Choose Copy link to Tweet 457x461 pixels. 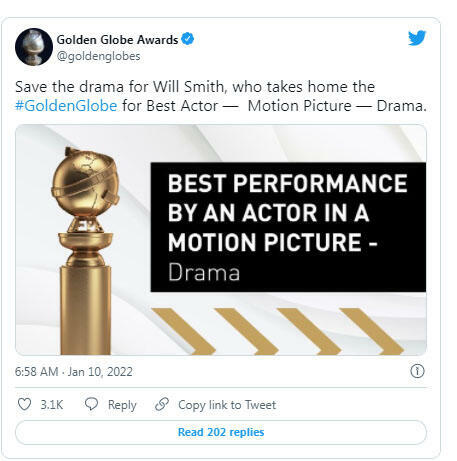tap(227, 405)
